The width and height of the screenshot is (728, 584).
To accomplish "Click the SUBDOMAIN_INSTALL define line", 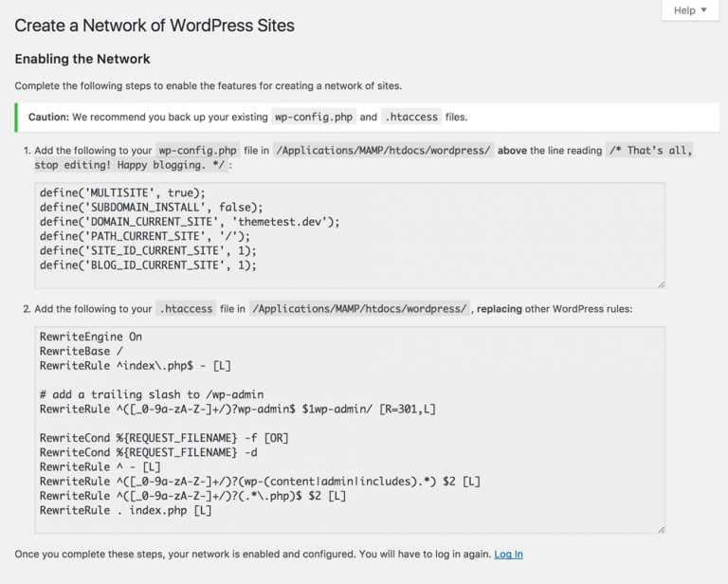I will pos(151,207).
